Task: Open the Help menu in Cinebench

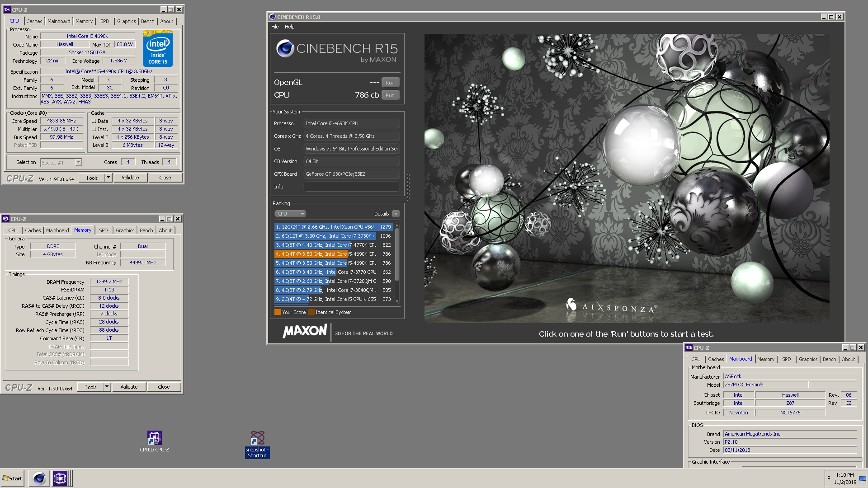Action: pyautogui.click(x=289, y=27)
